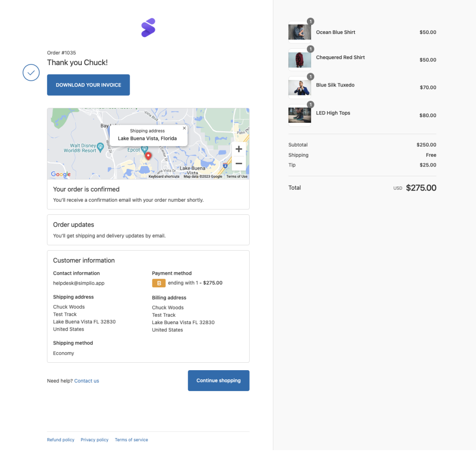
Task: Open the Terms of service
Action: pyautogui.click(x=131, y=439)
